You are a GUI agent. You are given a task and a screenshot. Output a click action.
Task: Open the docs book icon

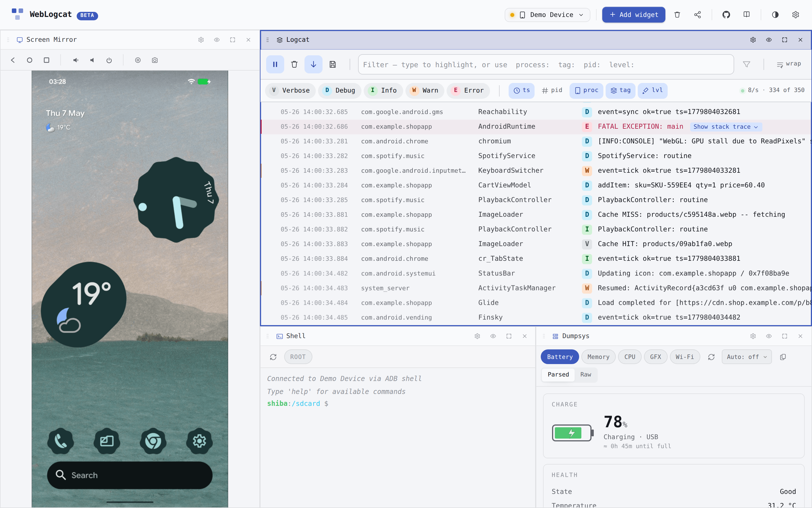(x=747, y=15)
